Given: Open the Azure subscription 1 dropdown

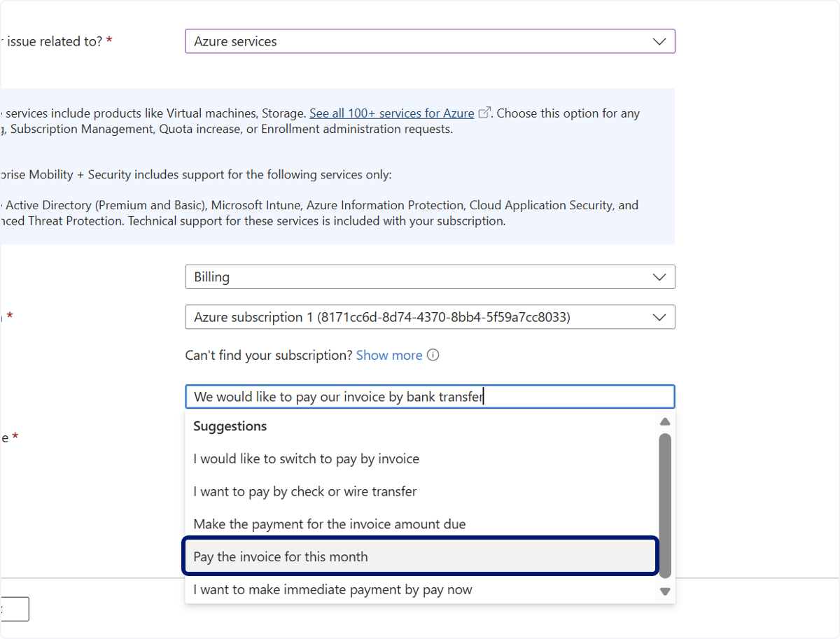Looking at the screenshot, I should point(430,317).
